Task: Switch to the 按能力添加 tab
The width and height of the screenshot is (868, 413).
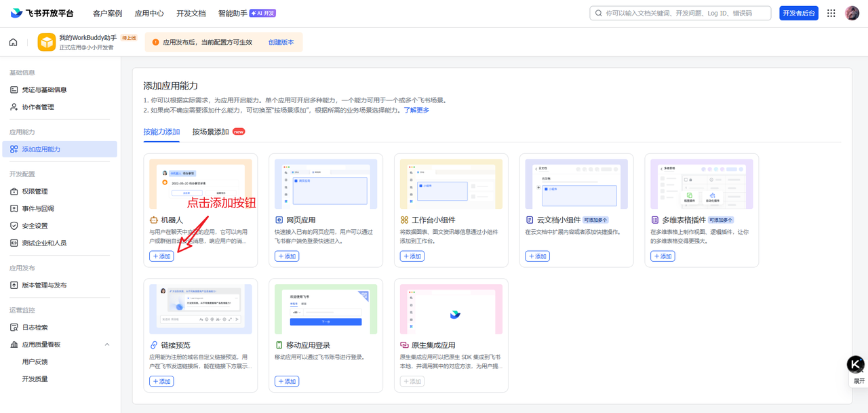Action: [161, 132]
